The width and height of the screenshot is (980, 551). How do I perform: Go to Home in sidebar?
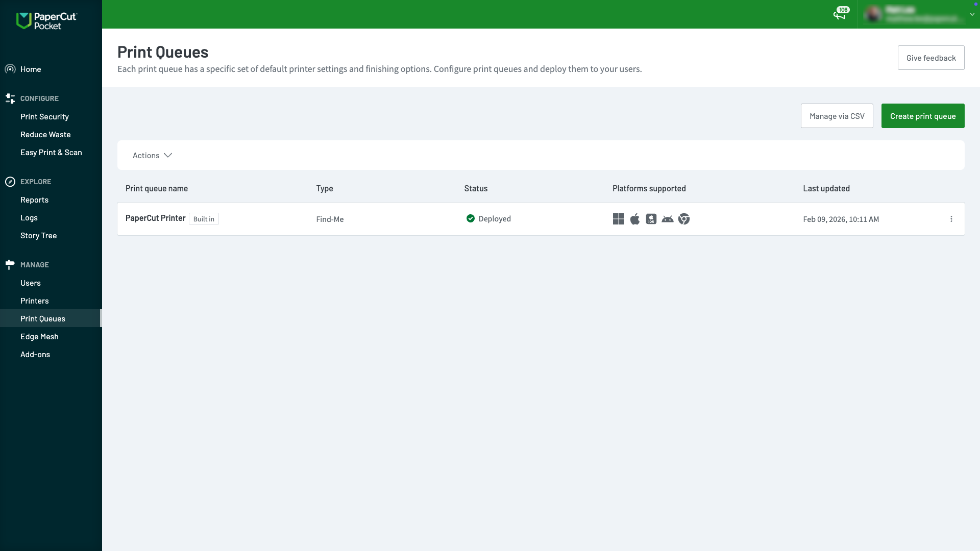point(31,69)
